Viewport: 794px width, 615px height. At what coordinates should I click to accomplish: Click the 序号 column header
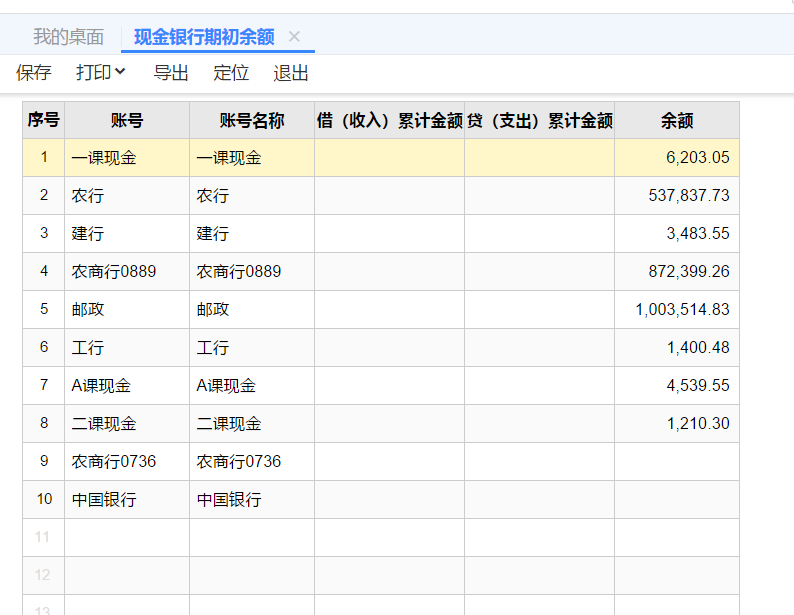(44, 120)
